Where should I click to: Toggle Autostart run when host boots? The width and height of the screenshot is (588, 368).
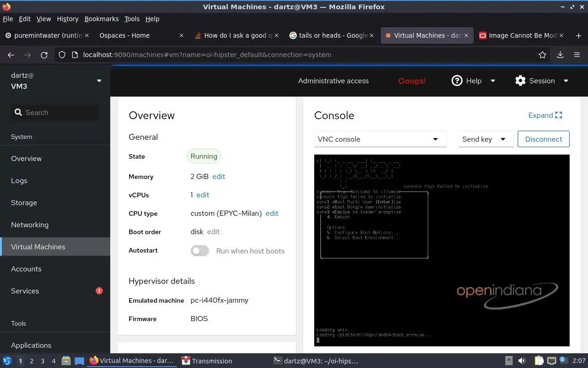point(200,251)
